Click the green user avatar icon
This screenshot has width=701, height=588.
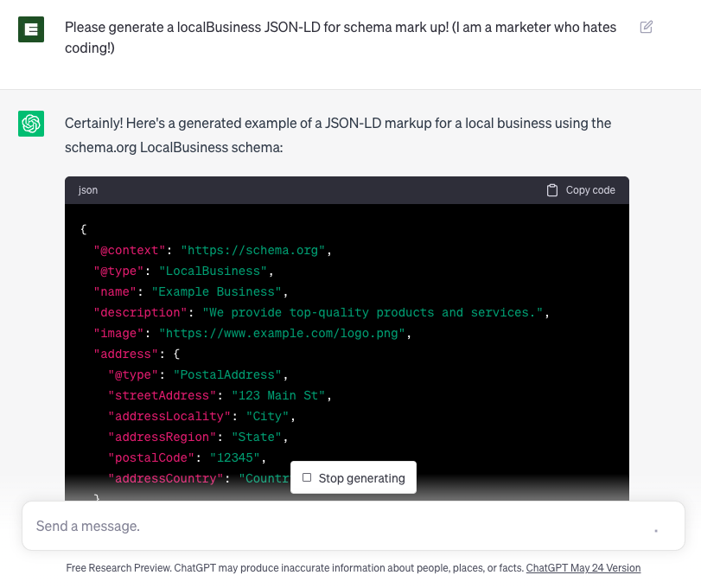pos(31,29)
